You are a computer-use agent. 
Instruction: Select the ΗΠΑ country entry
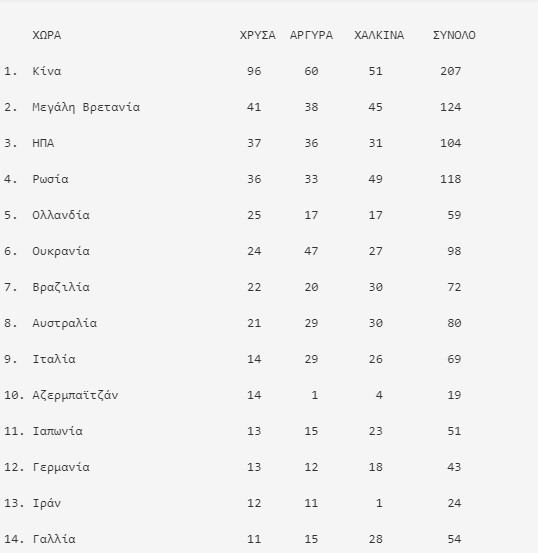43,143
